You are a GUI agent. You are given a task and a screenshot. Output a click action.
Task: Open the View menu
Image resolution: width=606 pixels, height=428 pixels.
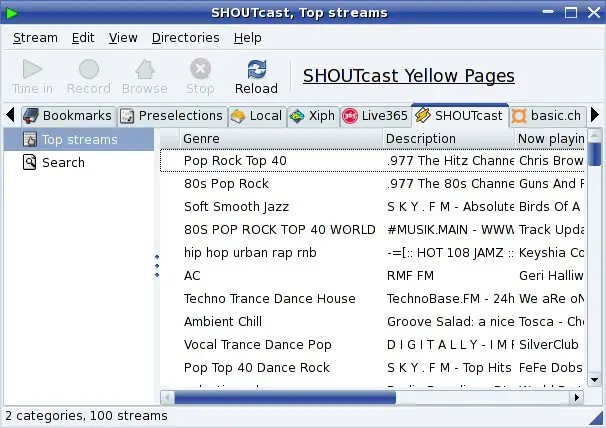123,38
